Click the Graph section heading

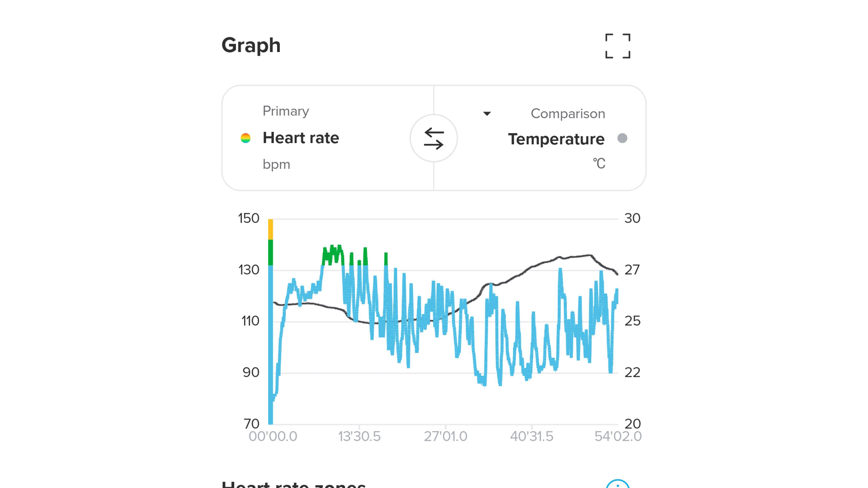tap(251, 45)
